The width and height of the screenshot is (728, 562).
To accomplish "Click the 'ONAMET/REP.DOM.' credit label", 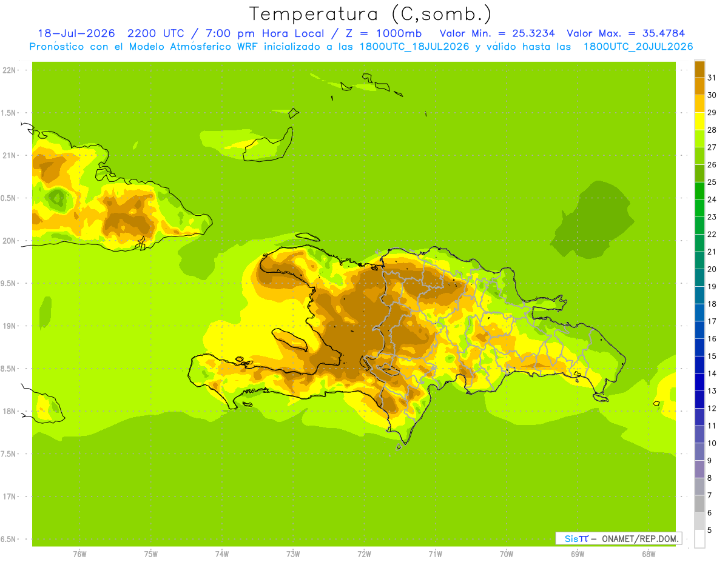I will (x=639, y=538).
